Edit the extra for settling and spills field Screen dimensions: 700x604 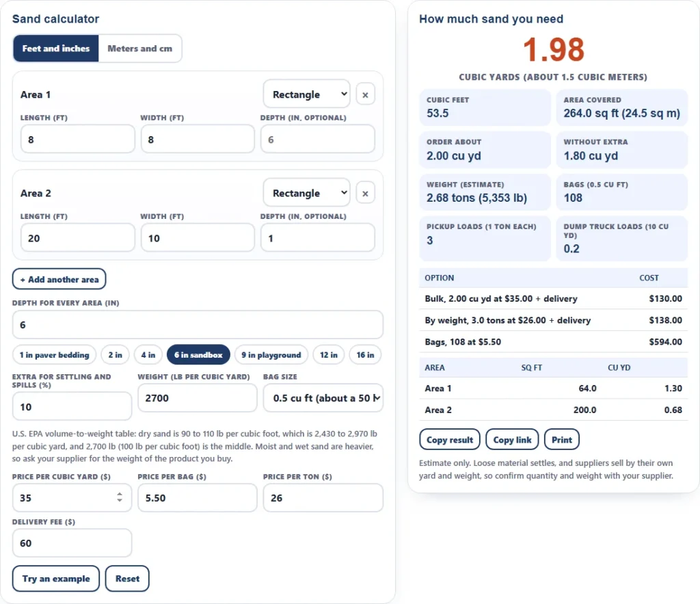72,406
